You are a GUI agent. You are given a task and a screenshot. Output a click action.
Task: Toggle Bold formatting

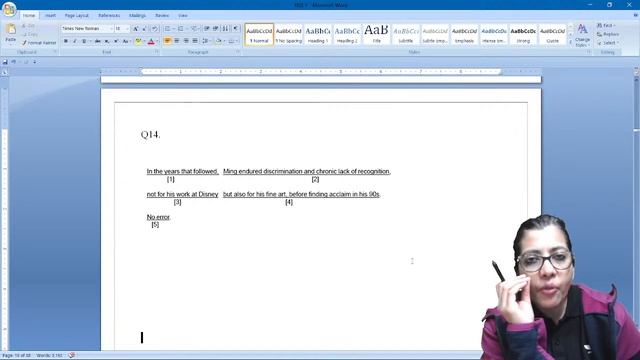coord(66,41)
